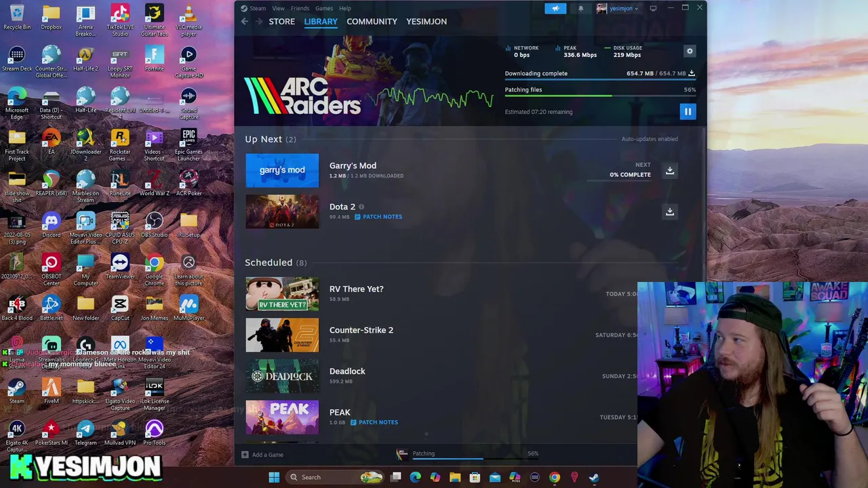Select Battle.net desktop icon
Screen dimensions: 868x488
click(x=51, y=308)
